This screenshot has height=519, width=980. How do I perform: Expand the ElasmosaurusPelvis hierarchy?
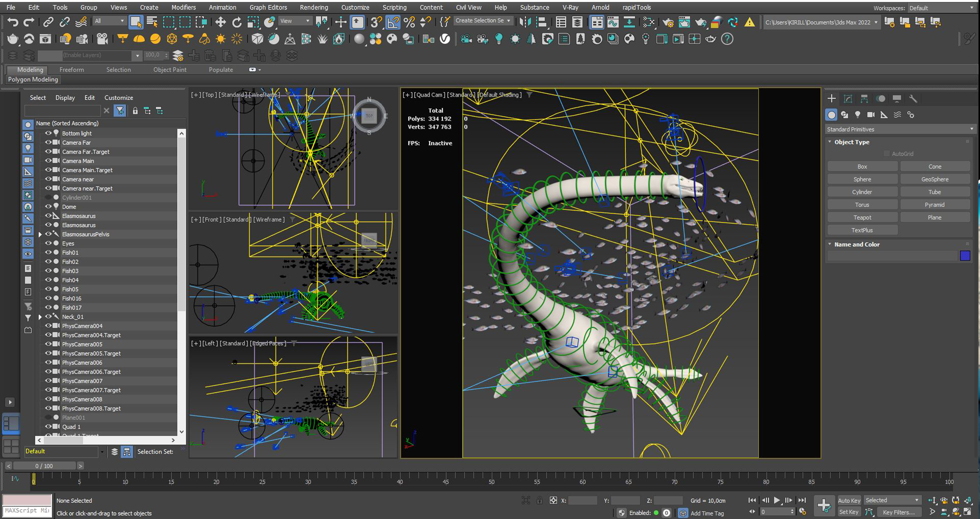[x=40, y=235]
